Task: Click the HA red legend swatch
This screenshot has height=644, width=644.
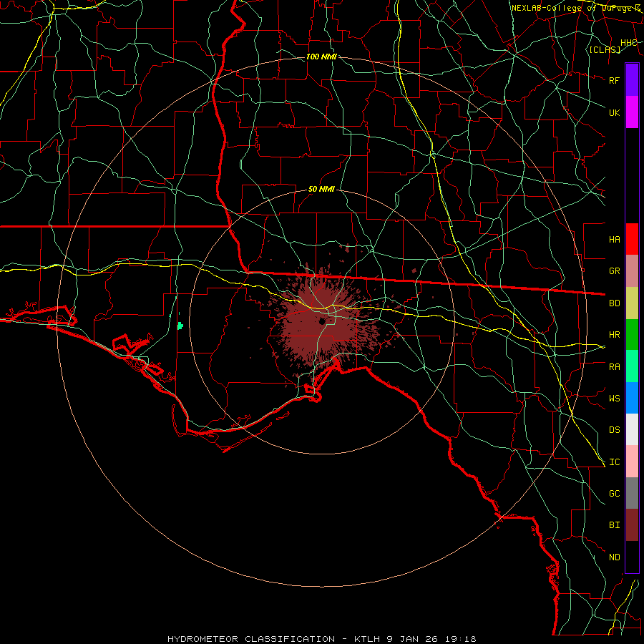Action: click(632, 239)
